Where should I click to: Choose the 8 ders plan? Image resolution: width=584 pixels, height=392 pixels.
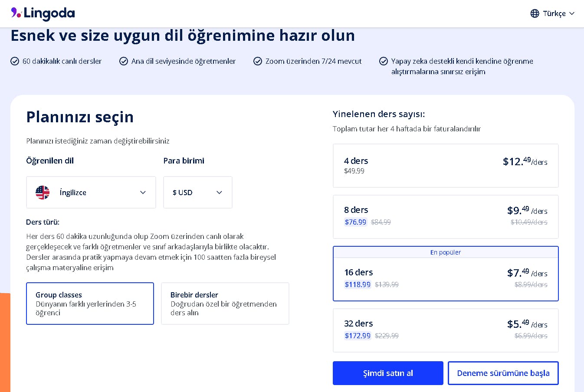445,217
